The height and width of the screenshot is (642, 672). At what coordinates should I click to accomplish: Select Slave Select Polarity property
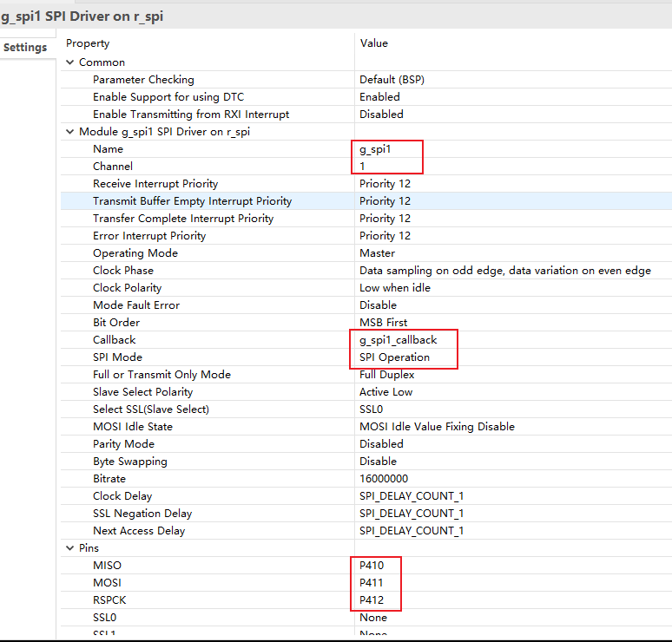click(x=142, y=392)
